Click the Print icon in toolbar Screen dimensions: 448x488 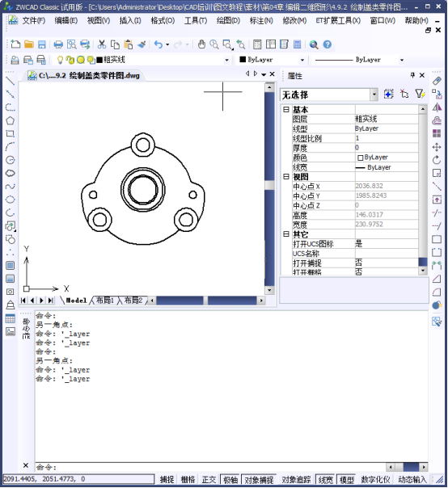(x=58, y=44)
